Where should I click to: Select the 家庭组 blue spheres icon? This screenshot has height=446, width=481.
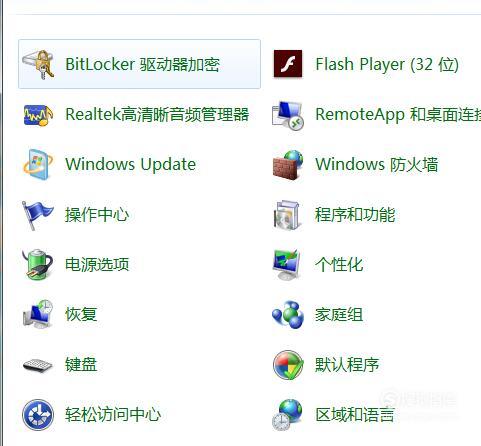[288, 314]
